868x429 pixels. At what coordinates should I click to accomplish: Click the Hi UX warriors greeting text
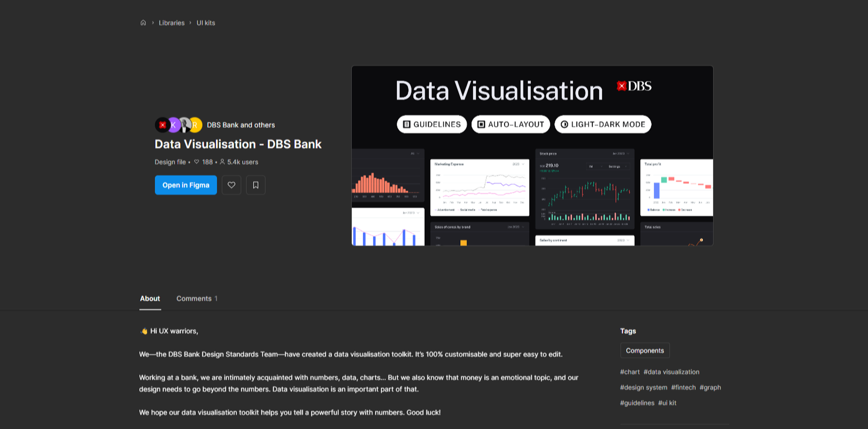coord(169,331)
